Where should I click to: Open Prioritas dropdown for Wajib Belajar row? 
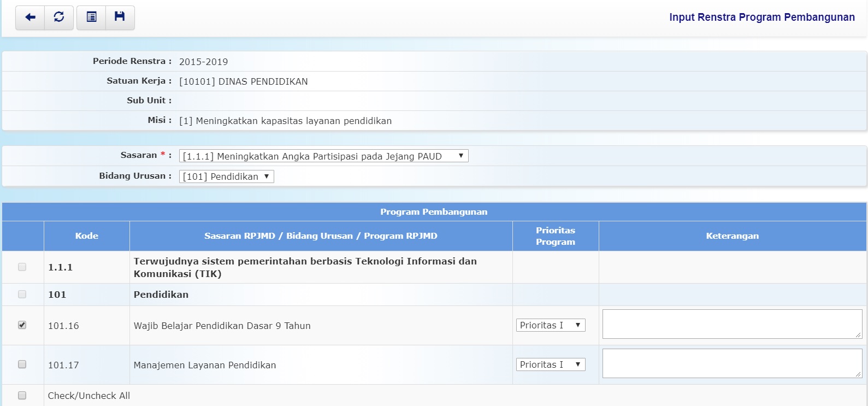click(551, 325)
